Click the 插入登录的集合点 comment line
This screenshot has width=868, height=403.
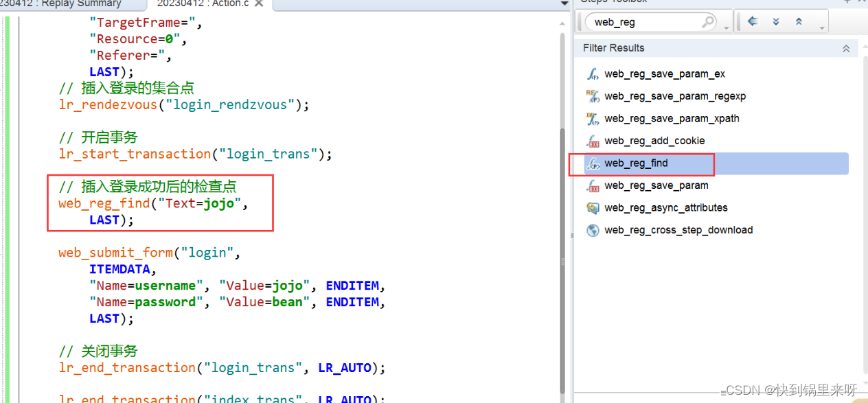pos(126,88)
